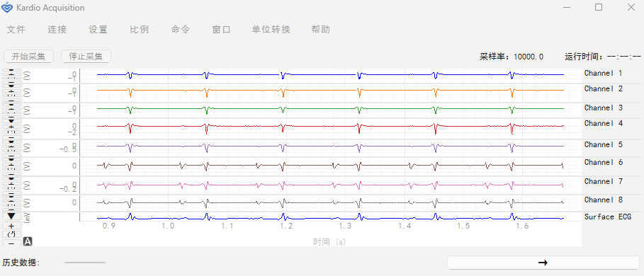Click the auto-scale button between plus and minus
Screen dimensions: 644x276
[11, 234]
